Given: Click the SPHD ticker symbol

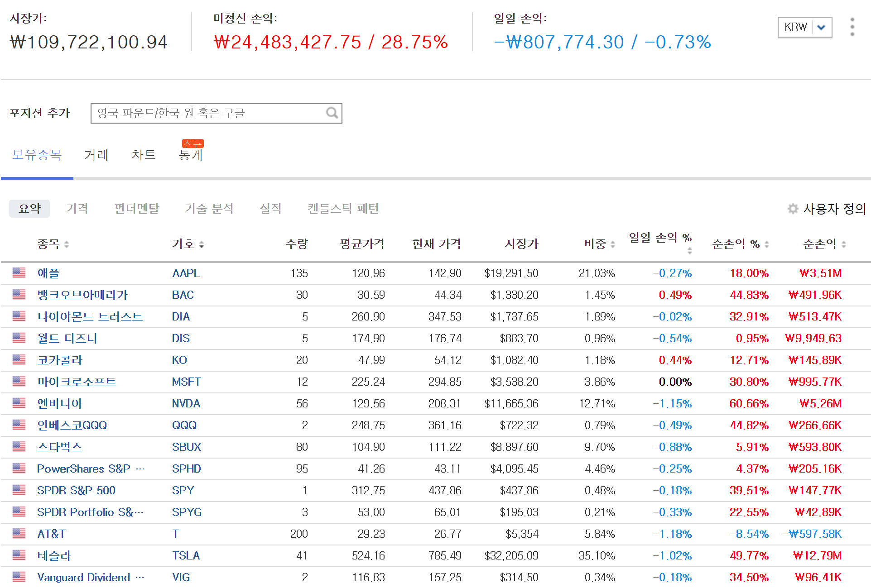Looking at the screenshot, I should coord(187,469).
